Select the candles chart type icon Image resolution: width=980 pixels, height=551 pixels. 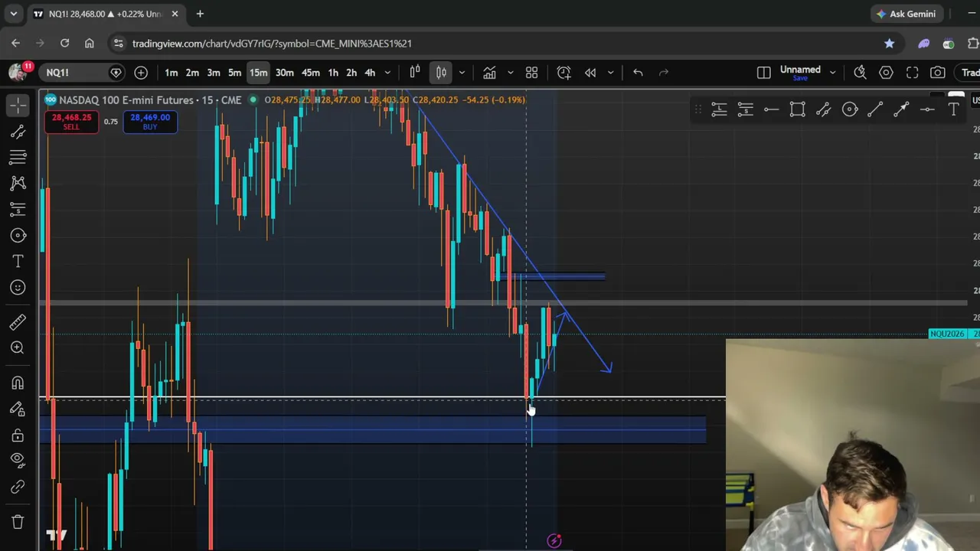click(442, 73)
